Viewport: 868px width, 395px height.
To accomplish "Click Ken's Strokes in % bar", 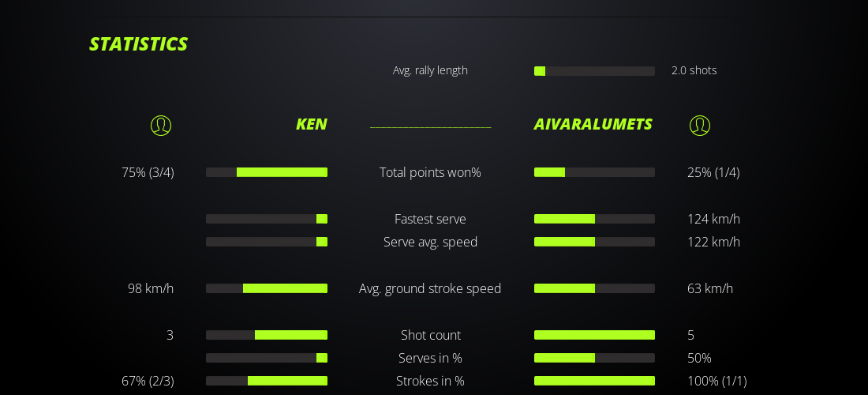I will click(267, 381).
